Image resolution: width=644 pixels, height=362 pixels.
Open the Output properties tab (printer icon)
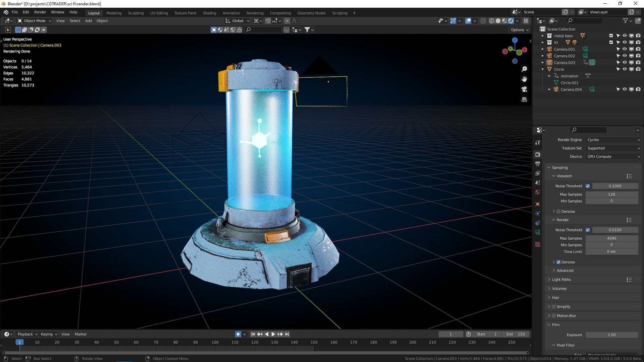click(538, 164)
